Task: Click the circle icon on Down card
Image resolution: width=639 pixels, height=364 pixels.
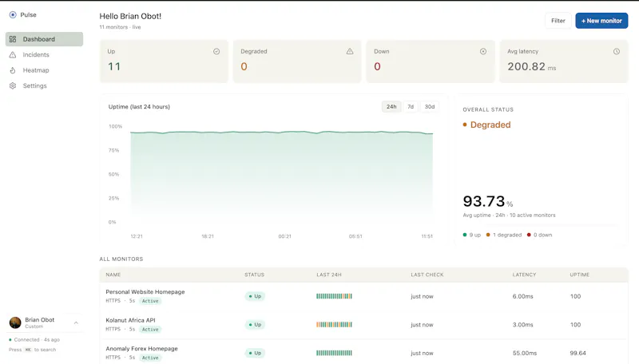Action: pyautogui.click(x=483, y=51)
